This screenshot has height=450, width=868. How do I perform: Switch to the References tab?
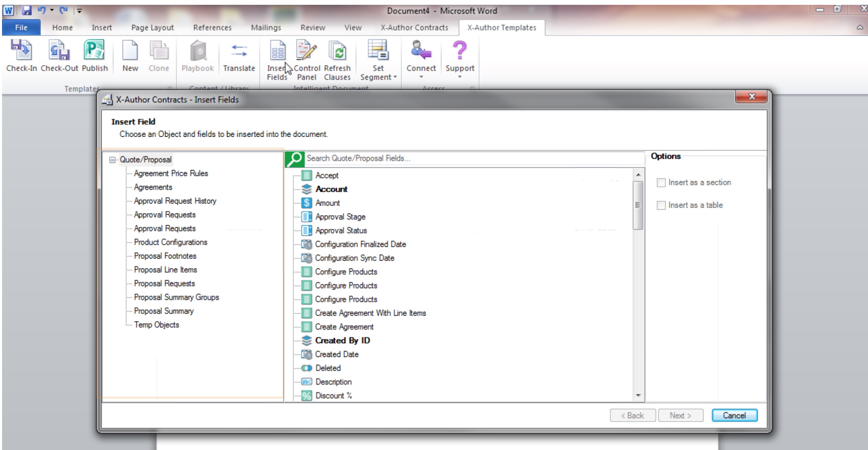(212, 28)
